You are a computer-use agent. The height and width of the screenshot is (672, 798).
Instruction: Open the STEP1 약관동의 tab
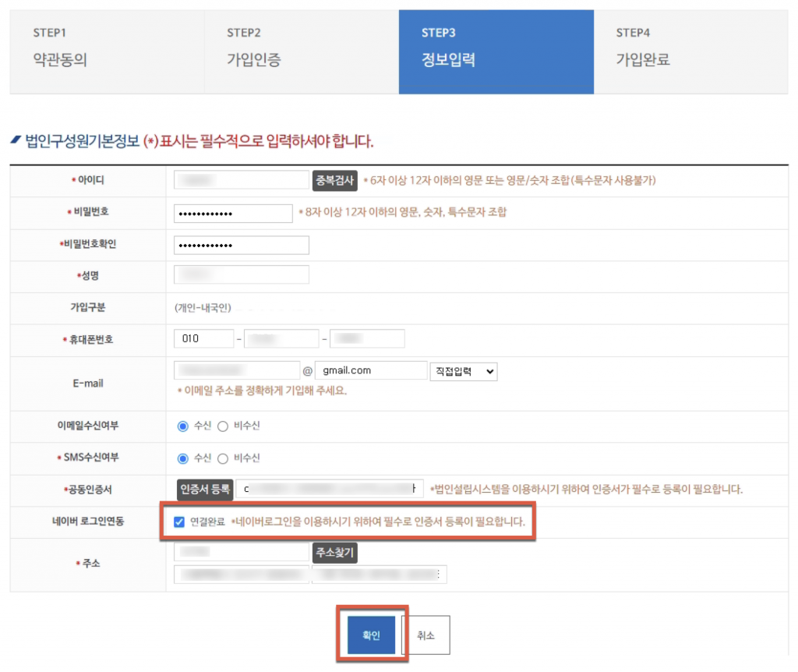tap(107, 51)
